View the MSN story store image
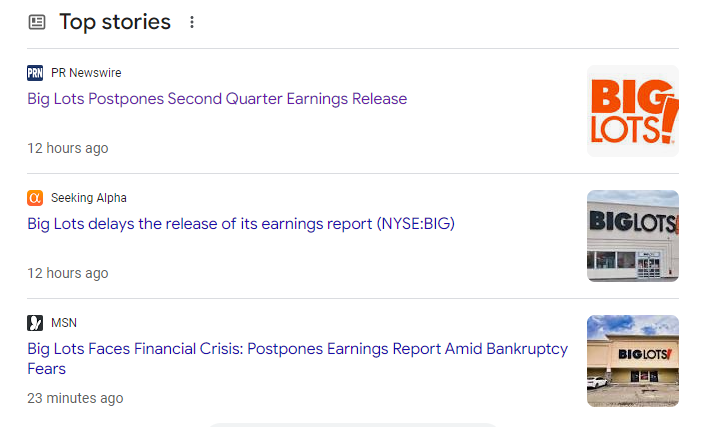Image resolution: width=709 pixels, height=427 pixels. click(632, 361)
